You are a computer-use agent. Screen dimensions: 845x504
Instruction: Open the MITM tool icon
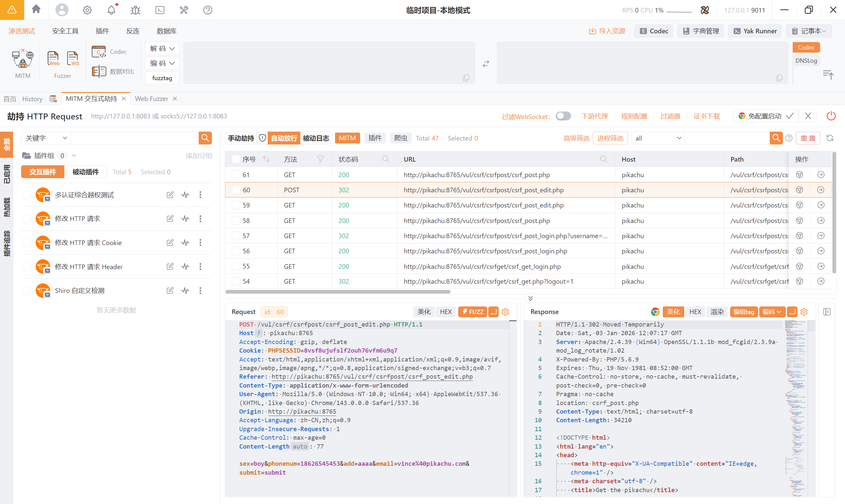(x=22, y=59)
